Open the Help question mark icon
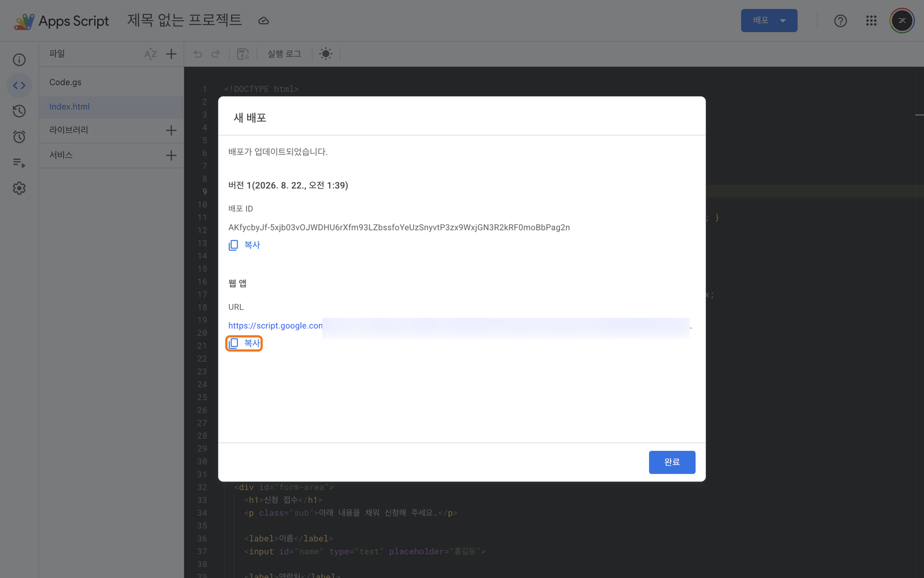 pyautogui.click(x=840, y=21)
